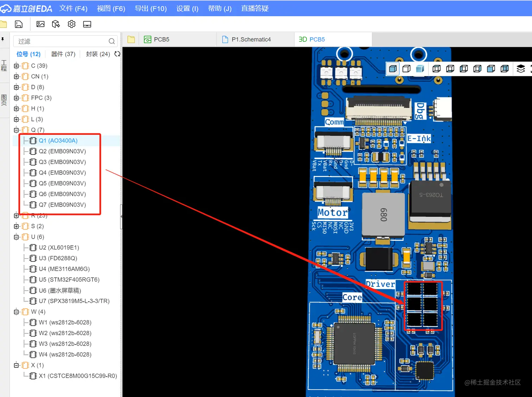This screenshot has width=532, height=397.
Task: Select U7 (SPX3819M5-L-3-3/TR) in the tree
Action: (74, 301)
